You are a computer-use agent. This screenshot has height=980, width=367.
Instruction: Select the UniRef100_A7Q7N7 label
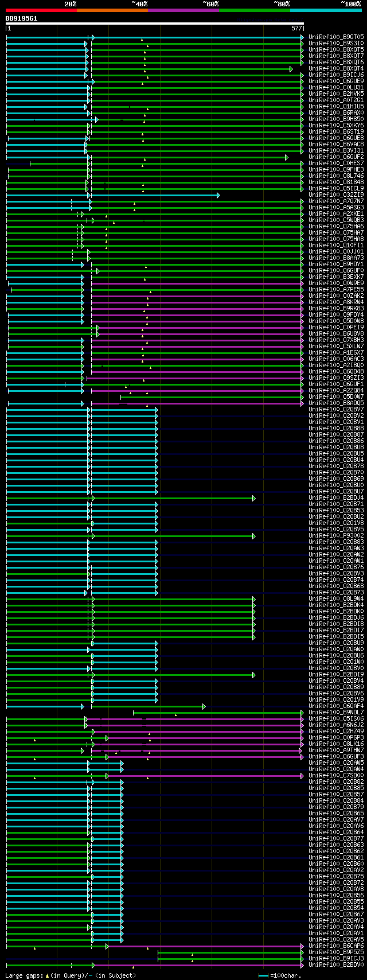[x=336, y=201]
